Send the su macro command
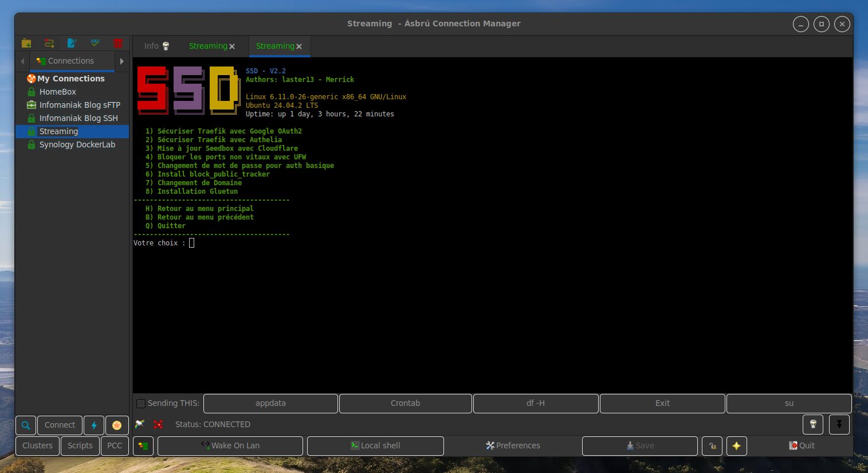This screenshot has width=868, height=473. click(789, 404)
